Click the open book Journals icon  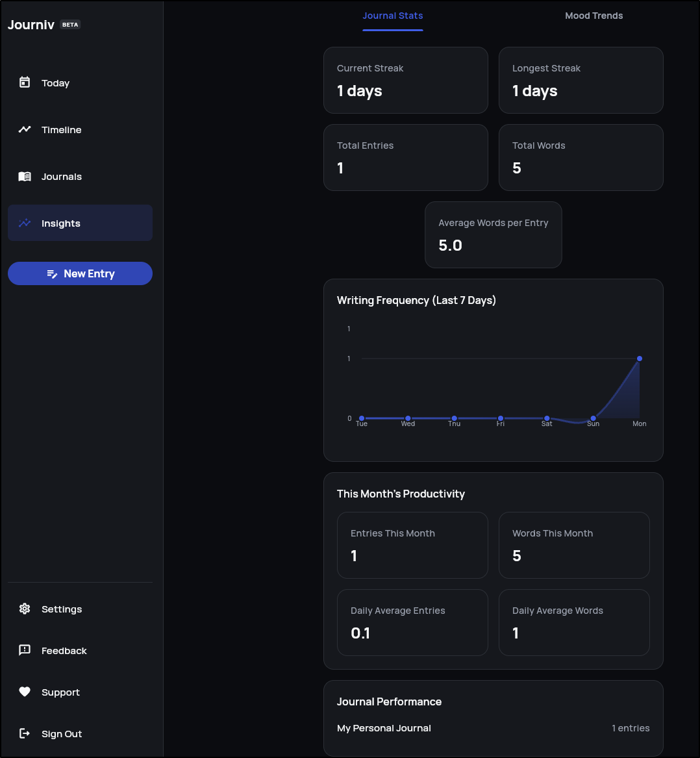[x=25, y=177]
